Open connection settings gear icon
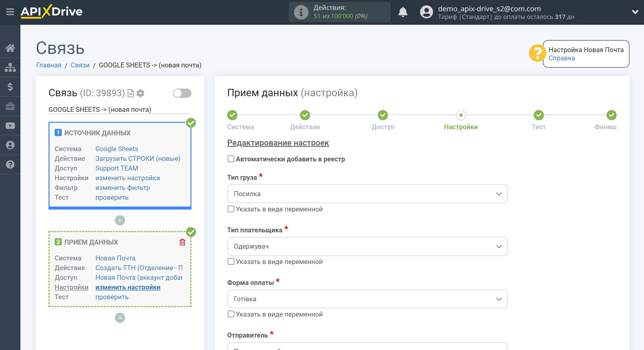This screenshot has width=644, height=350. click(x=140, y=93)
